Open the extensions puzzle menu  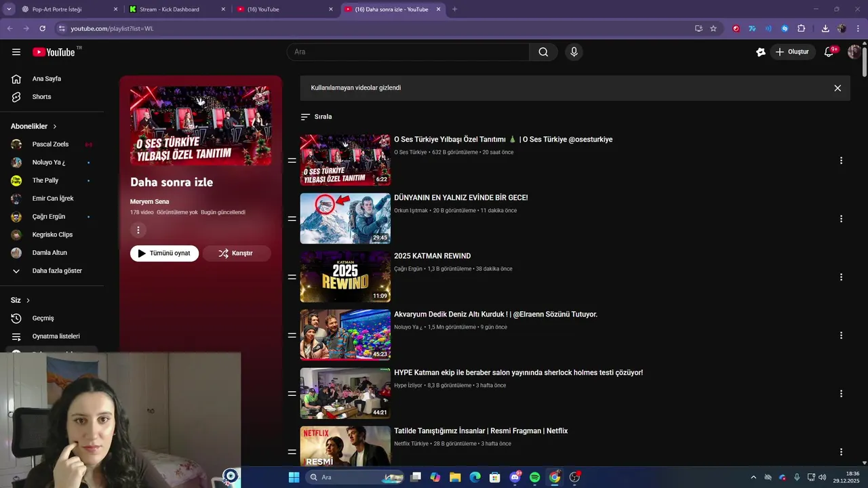(801, 28)
